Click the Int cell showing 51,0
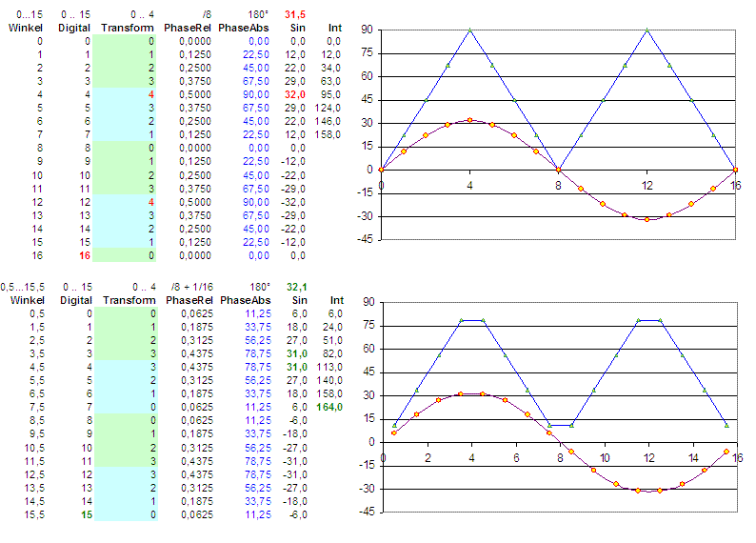The image size is (756, 543). [332, 340]
